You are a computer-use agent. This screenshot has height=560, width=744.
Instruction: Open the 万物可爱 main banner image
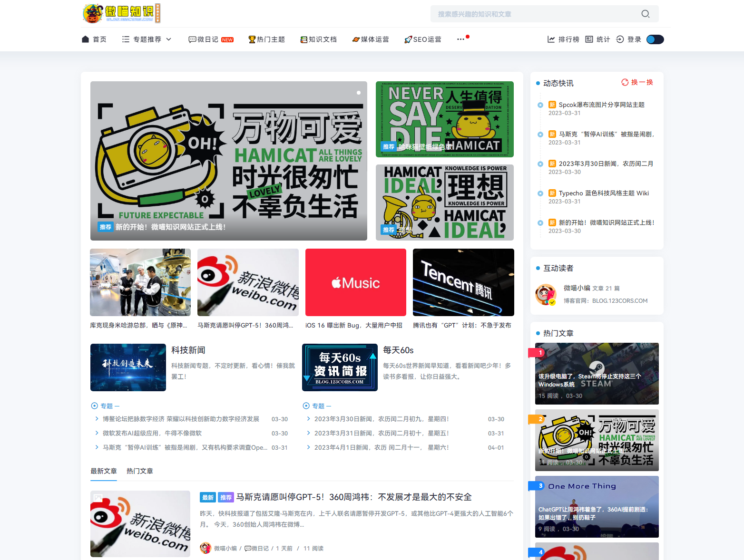pos(229,161)
